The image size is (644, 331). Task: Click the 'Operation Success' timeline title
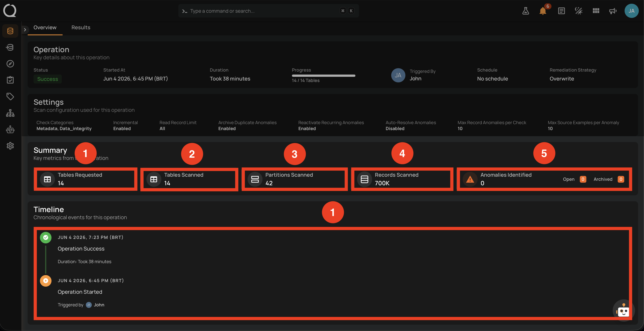coord(81,249)
